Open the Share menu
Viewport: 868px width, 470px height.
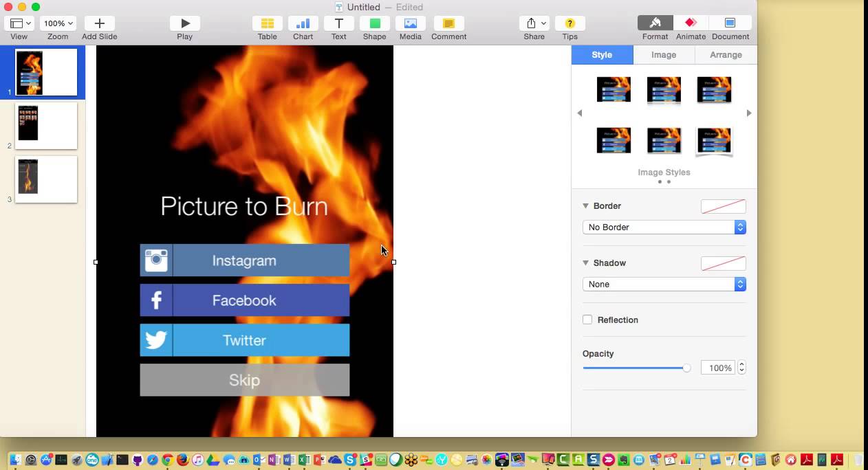(534, 23)
